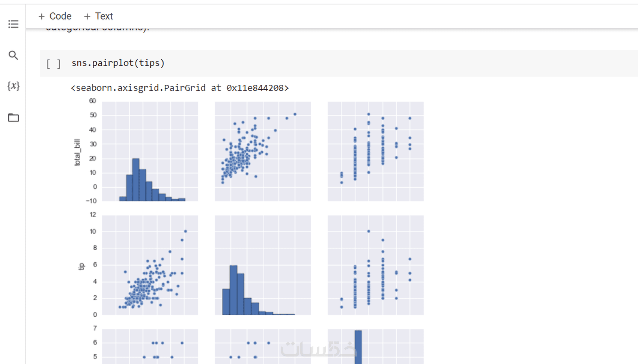Viewport: 638px width, 364px height.
Task: Open the find and replace search icon
Action: pyautogui.click(x=13, y=56)
